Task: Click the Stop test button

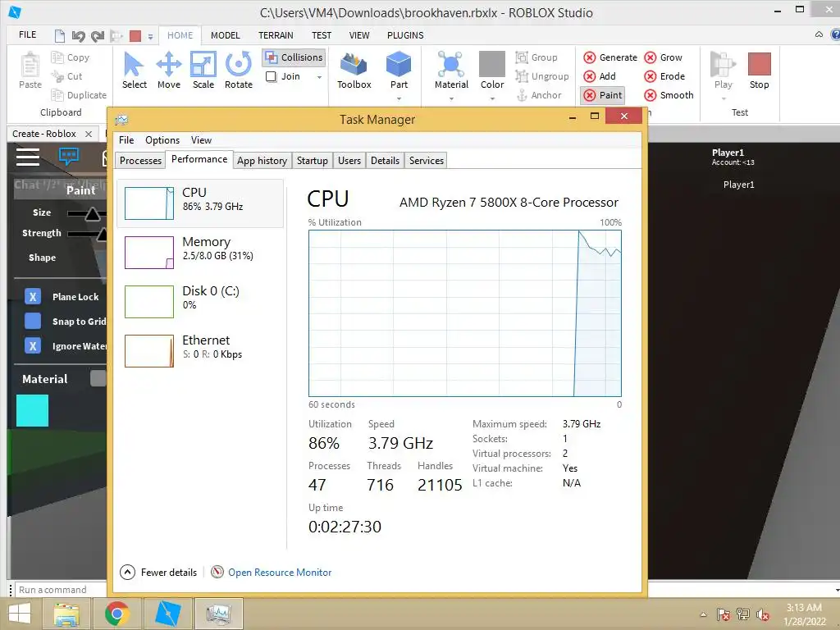Action: click(759, 71)
